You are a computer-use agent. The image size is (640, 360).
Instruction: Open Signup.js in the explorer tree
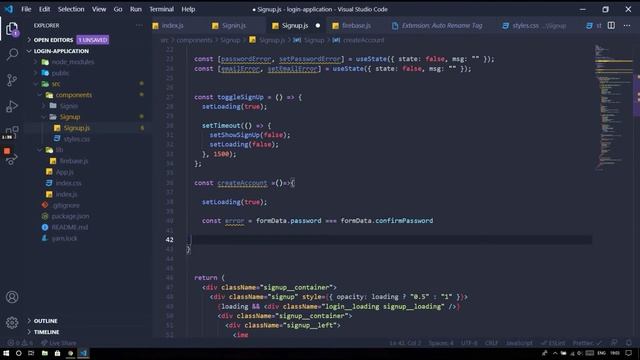point(76,128)
